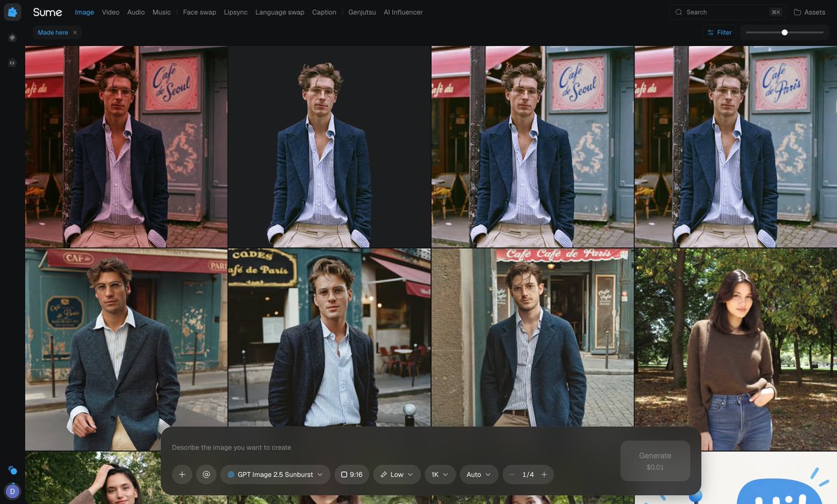Open the GPT Image 2.5 Sunburst model dropdown

[x=276, y=475]
